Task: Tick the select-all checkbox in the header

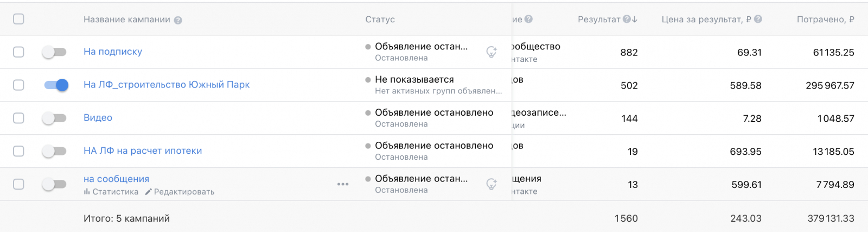Action: pyautogui.click(x=18, y=19)
